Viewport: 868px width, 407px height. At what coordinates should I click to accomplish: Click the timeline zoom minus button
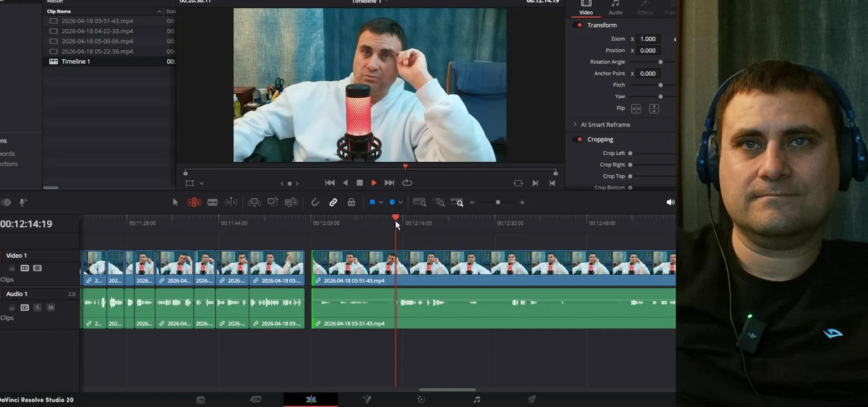click(472, 202)
